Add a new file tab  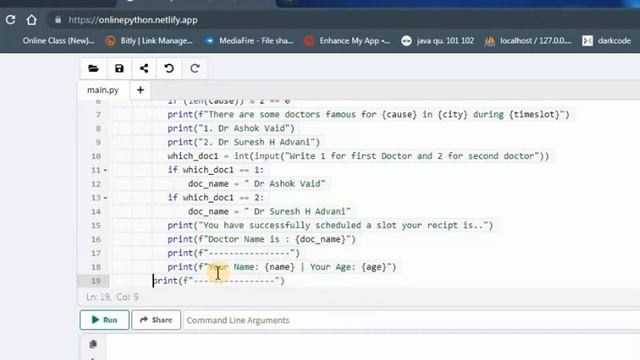140,90
